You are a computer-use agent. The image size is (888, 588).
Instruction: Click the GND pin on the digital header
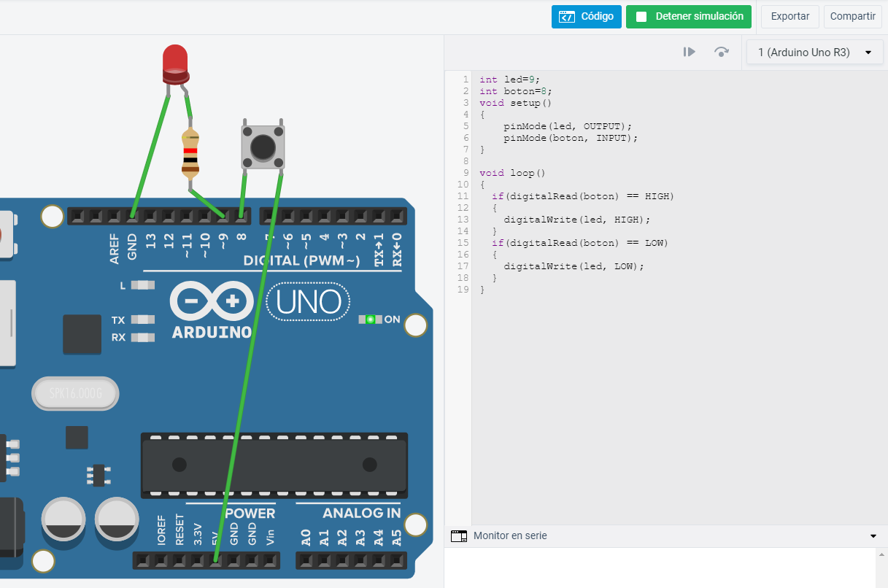tap(132, 216)
